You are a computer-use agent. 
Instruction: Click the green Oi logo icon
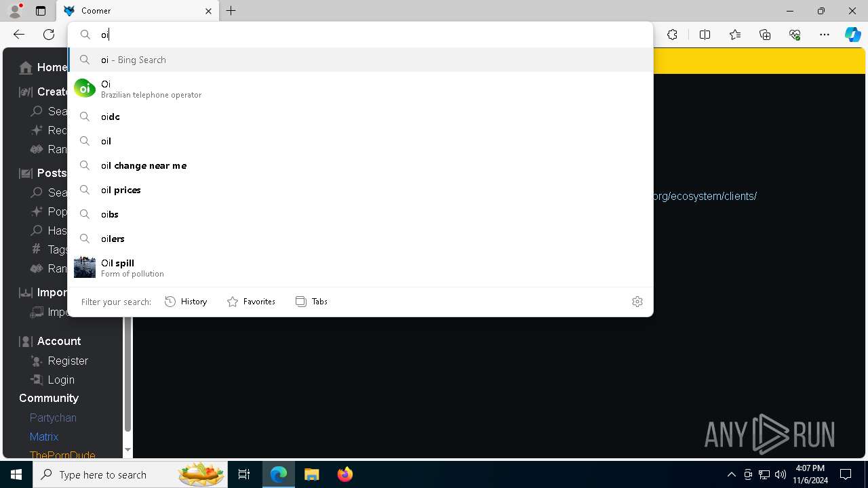[x=85, y=88]
